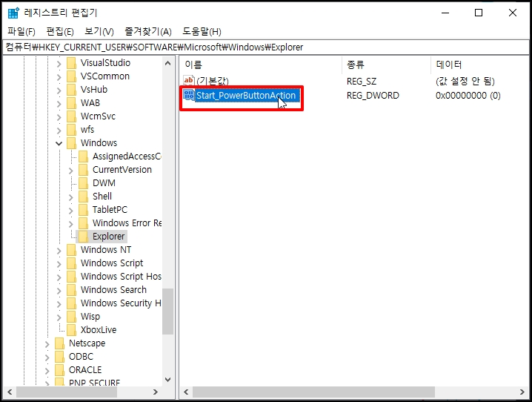532x402 pixels.
Task: Select the XboxLive folder icon
Action: click(71, 330)
